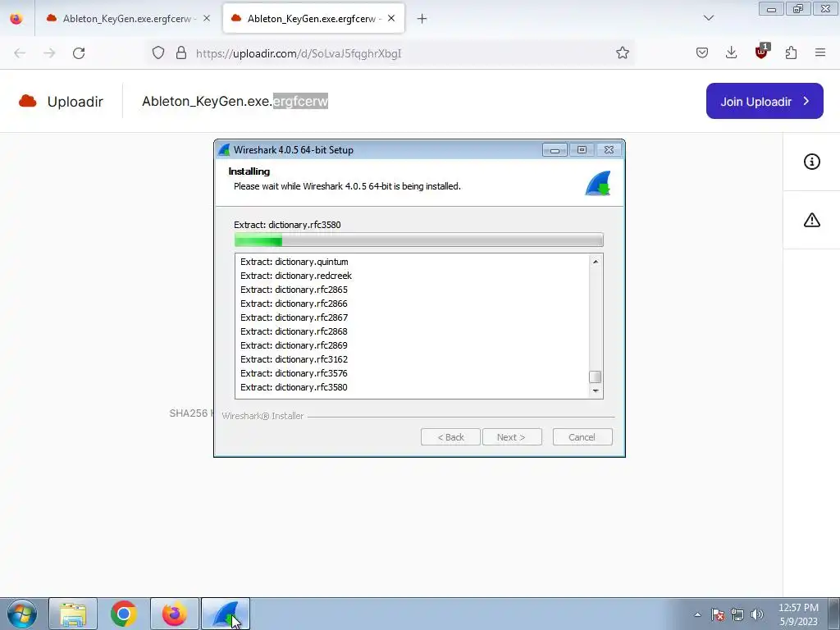Select the dictionary.rfc2866 log line
Viewport: 840px width, 630px height.
(294, 304)
